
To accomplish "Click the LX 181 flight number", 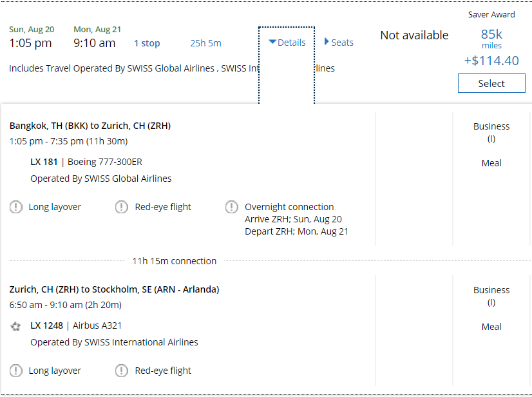I will [x=44, y=162].
